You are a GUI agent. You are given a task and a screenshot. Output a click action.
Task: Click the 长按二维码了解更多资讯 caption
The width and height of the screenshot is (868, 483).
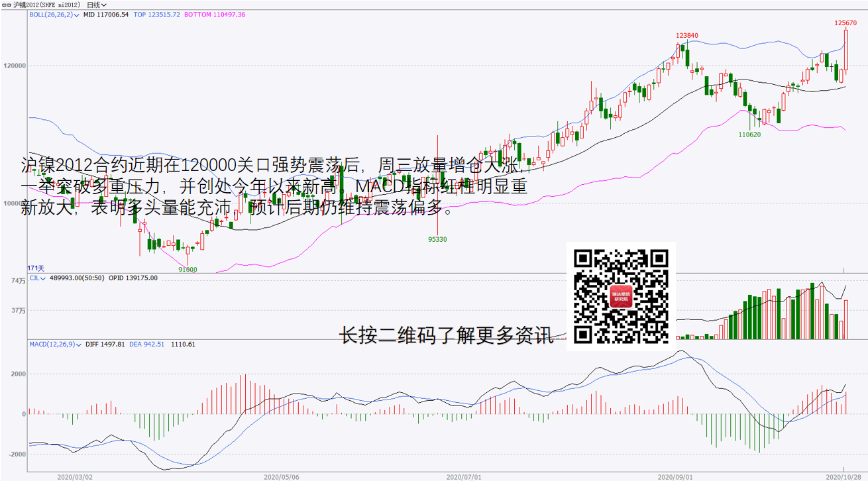pos(445,336)
